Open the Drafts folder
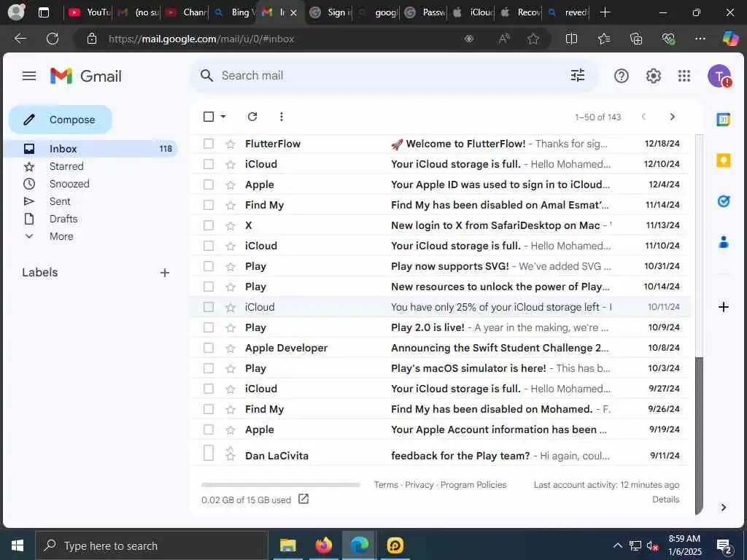Image resolution: width=747 pixels, height=560 pixels. point(63,219)
